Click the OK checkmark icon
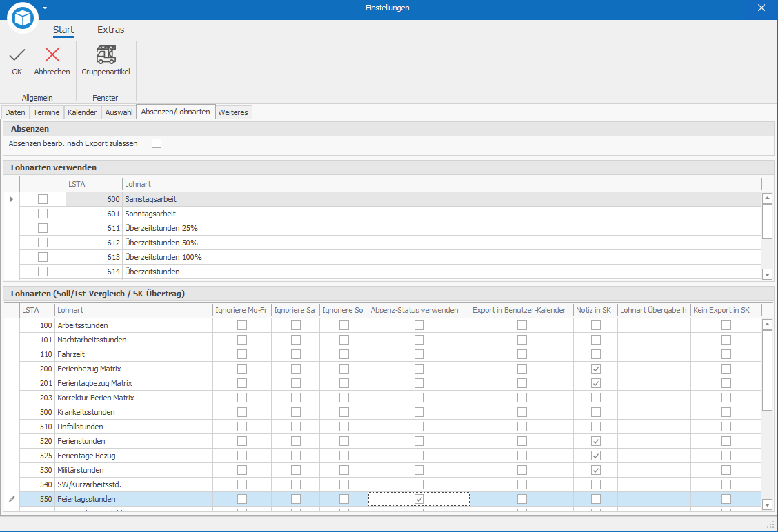Image resolution: width=778 pixels, height=532 pixels. 17,54
